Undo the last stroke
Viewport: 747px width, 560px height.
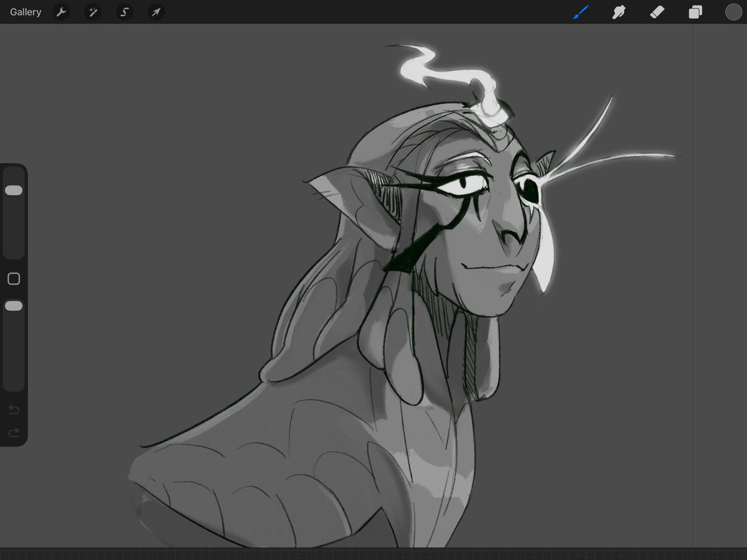(x=14, y=410)
